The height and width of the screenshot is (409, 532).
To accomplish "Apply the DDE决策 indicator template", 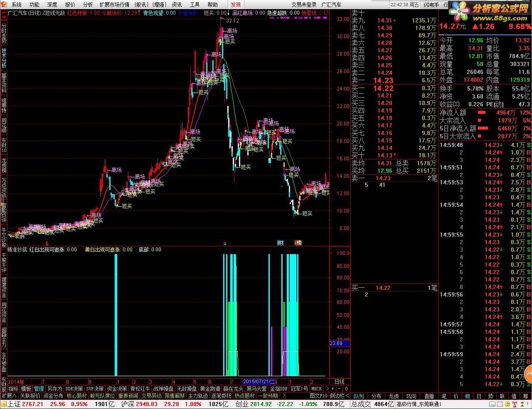I will click(x=74, y=389).
